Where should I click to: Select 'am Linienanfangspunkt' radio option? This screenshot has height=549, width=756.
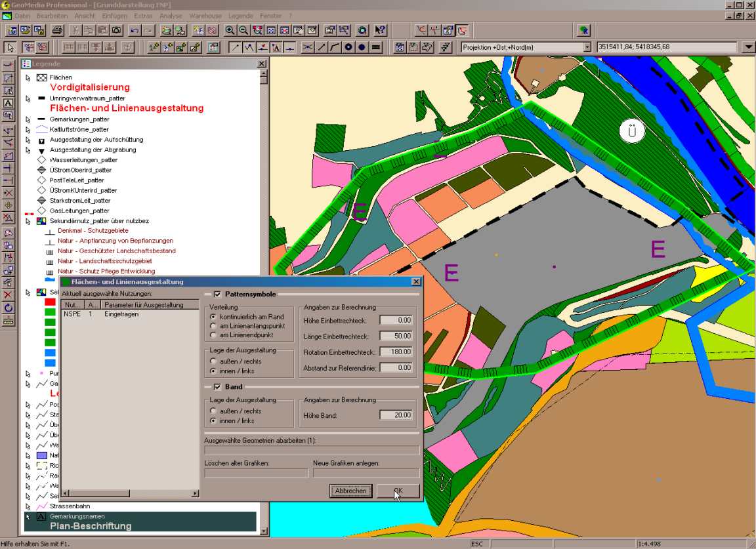(x=213, y=326)
